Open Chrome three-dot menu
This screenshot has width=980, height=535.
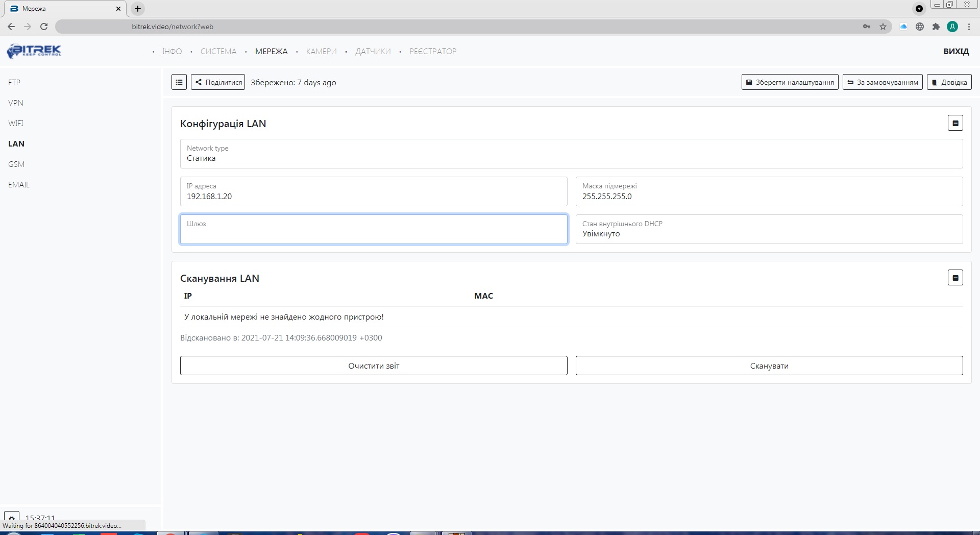click(969, 27)
